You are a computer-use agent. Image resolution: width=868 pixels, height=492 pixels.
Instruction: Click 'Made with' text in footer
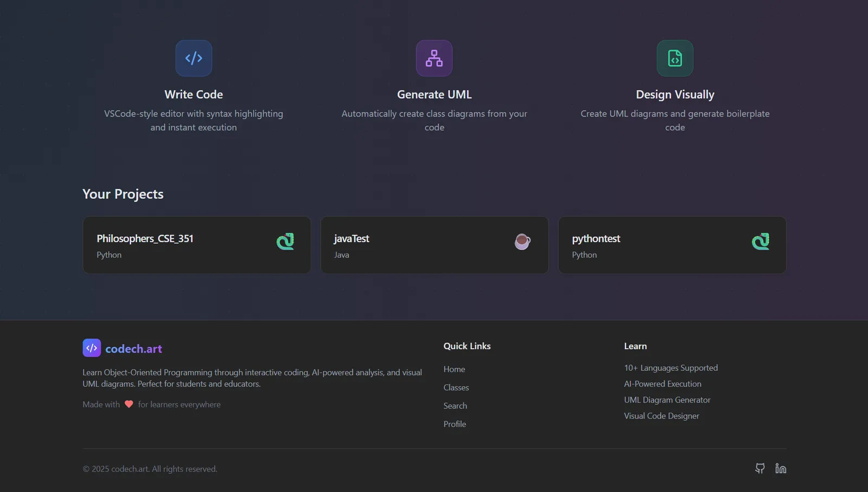(101, 404)
